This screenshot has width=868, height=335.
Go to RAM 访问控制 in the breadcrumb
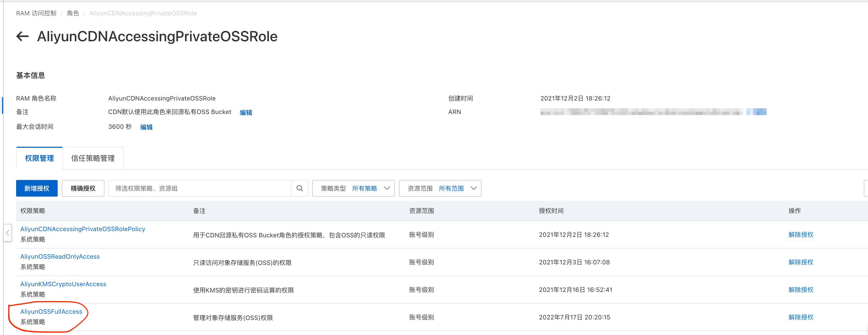coord(36,13)
